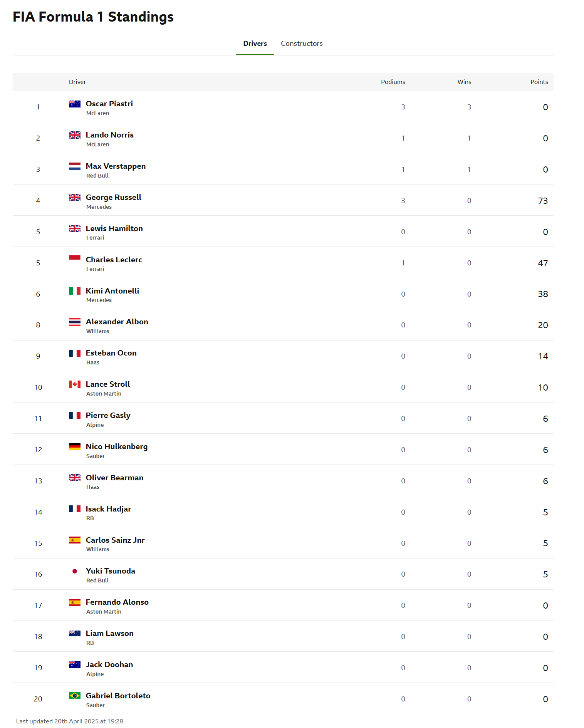Click the Wins column header
This screenshot has height=728, width=584.
[x=464, y=82]
